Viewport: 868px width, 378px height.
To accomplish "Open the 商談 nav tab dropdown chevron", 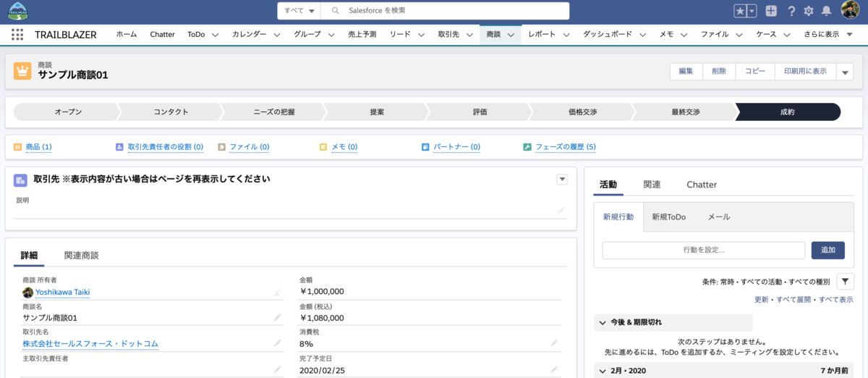I will click(x=511, y=35).
